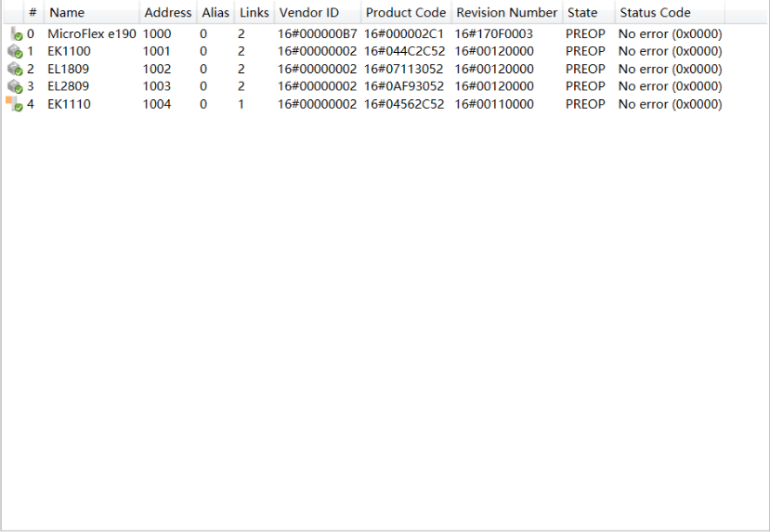Click the EL2809 row device icon
The width and height of the screenshot is (770, 532).
click(x=15, y=86)
